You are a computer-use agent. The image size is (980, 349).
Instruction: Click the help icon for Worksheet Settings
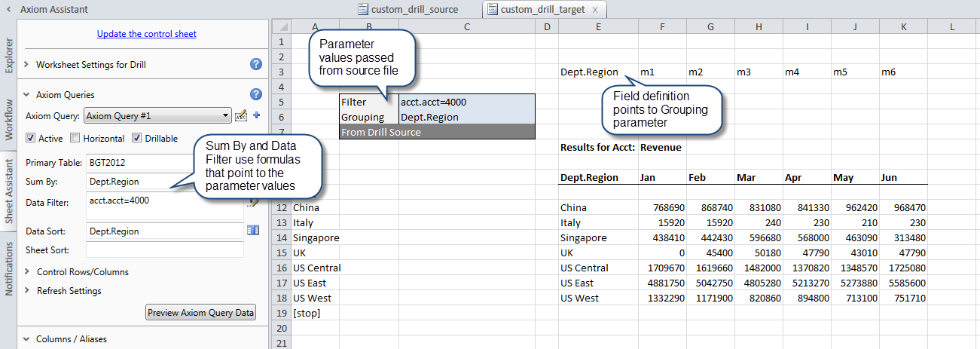[x=256, y=65]
